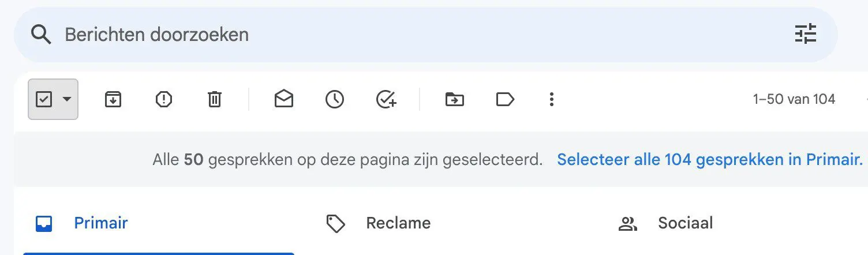Add selected conversations to Tasks
The height and width of the screenshot is (255, 868).
click(x=386, y=100)
